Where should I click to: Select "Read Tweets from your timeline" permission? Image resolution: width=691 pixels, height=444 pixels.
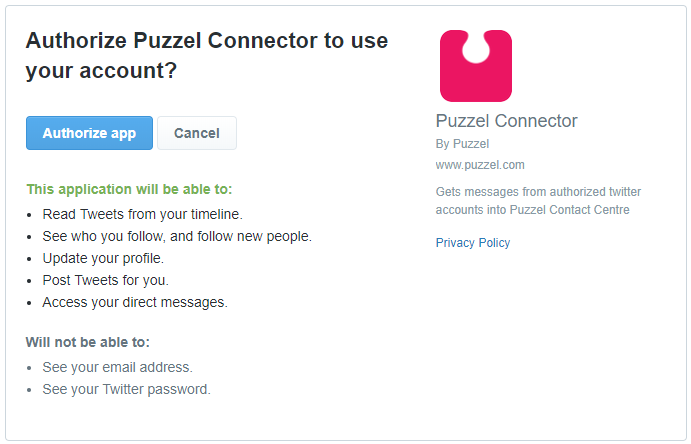point(142,214)
